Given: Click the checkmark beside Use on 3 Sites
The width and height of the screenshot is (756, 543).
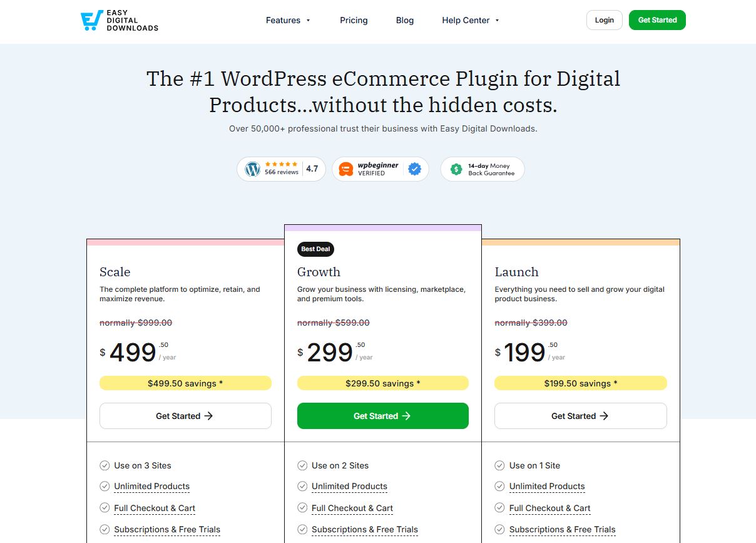Looking at the screenshot, I should coord(105,465).
